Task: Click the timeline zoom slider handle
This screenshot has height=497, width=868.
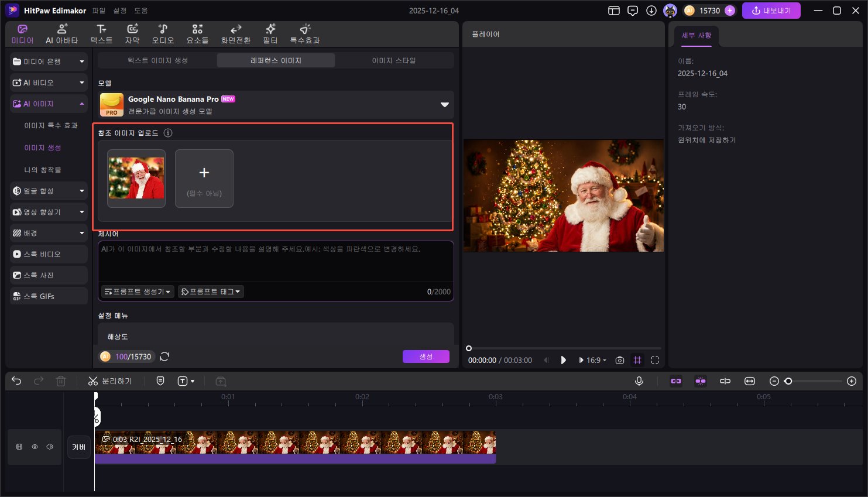Action: tap(788, 381)
